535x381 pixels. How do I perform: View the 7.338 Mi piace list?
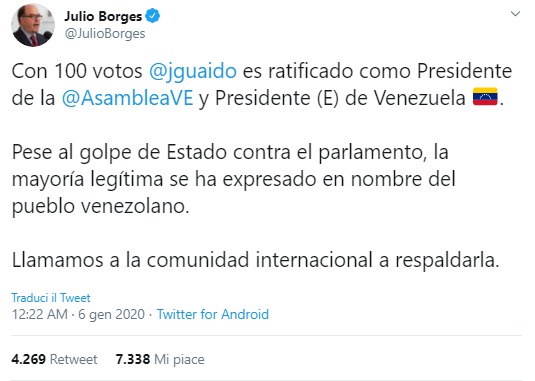[x=160, y=359]
